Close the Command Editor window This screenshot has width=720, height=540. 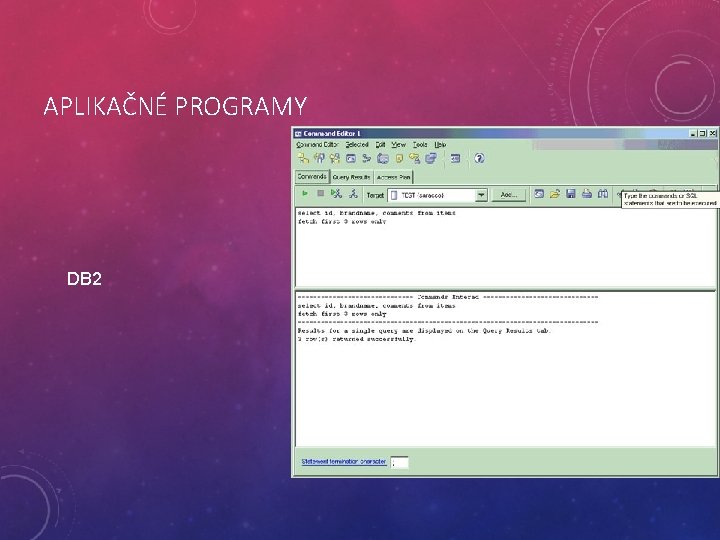pos(712,133)
